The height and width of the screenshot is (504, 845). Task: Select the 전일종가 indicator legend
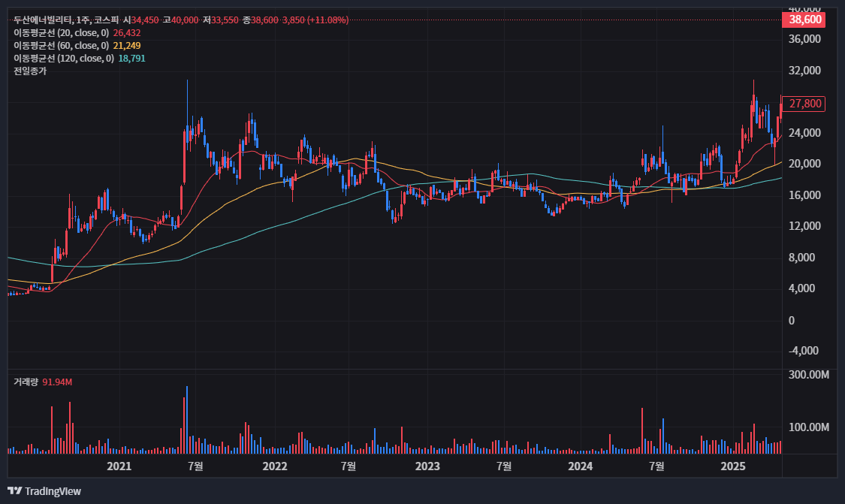coord(30,71)
